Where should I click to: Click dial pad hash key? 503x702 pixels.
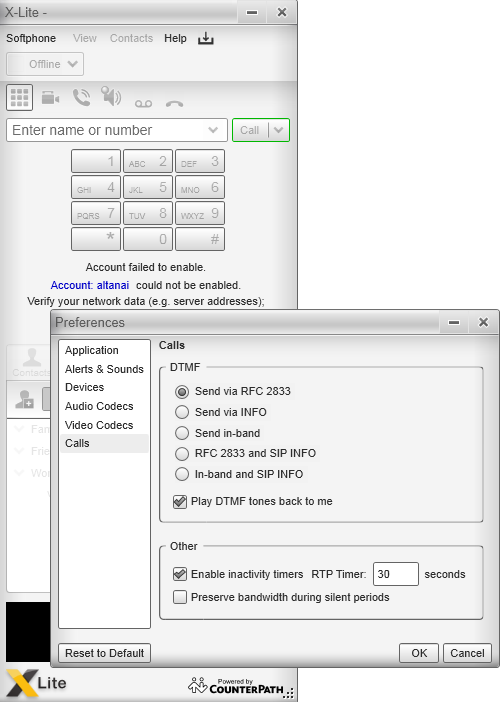(200, 239)
